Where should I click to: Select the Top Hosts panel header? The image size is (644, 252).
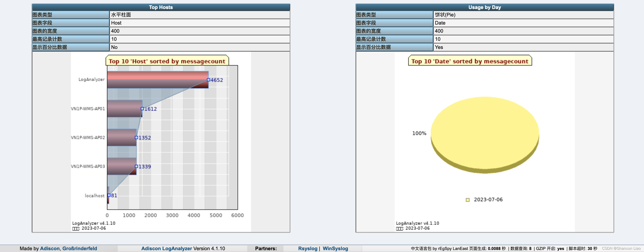(x=160, y=7)
